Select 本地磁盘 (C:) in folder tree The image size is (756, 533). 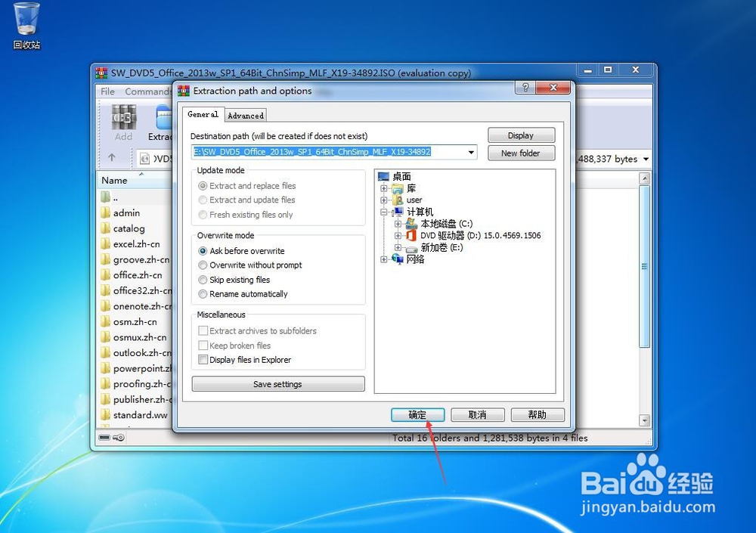447,224
